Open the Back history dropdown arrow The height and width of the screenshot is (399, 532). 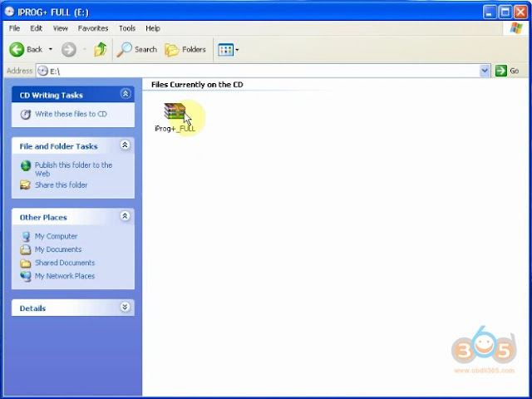pos(51,50)
